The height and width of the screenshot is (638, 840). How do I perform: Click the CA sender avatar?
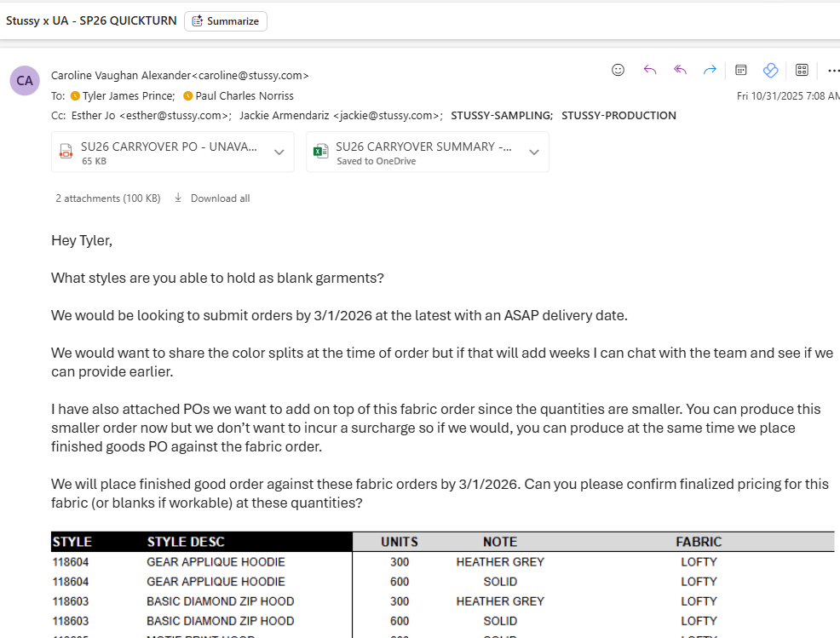point(25,81)
